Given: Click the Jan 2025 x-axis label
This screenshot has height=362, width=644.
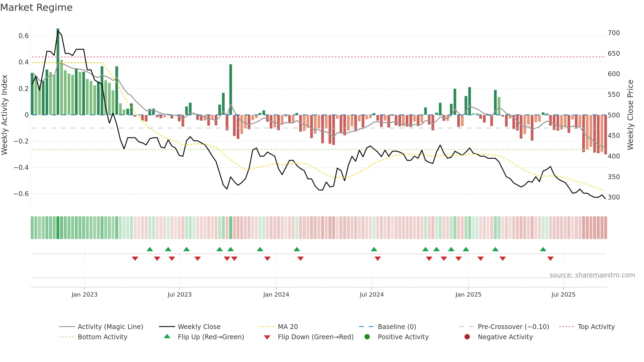Looking at the screenshot, I should point(468,294).
